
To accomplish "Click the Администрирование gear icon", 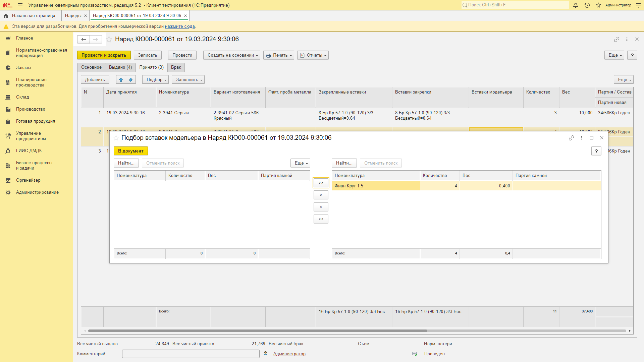I will point(8,192).
